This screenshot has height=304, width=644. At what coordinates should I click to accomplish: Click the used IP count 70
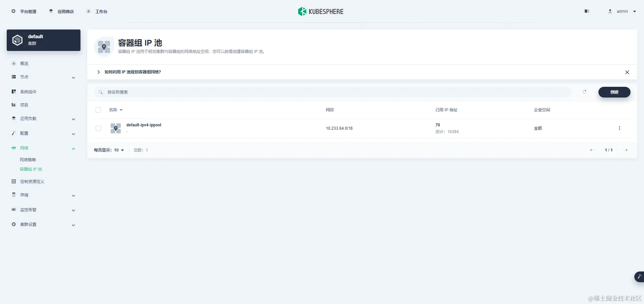pos(438,125)
